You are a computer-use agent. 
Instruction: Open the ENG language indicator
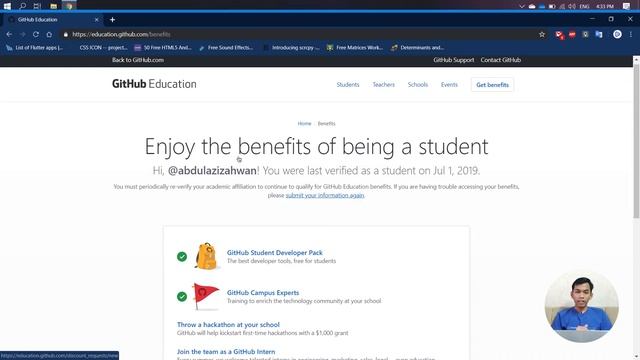[x=584, y=6]
